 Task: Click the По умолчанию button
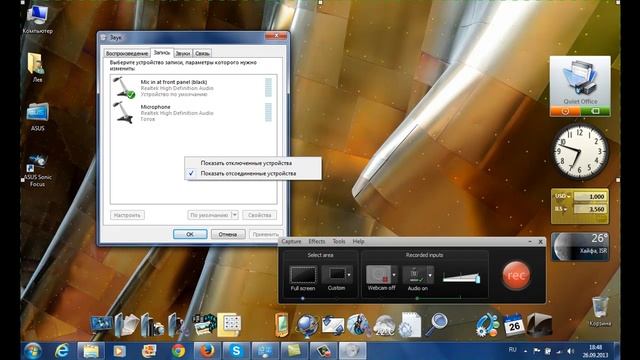tap(209, 215)
